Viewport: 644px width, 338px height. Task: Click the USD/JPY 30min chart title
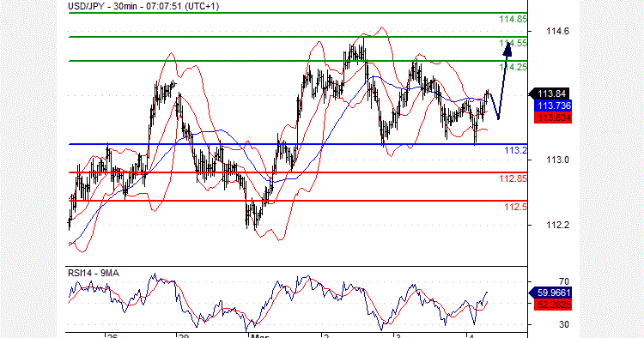pyautogui.click(x=143, y=6)
